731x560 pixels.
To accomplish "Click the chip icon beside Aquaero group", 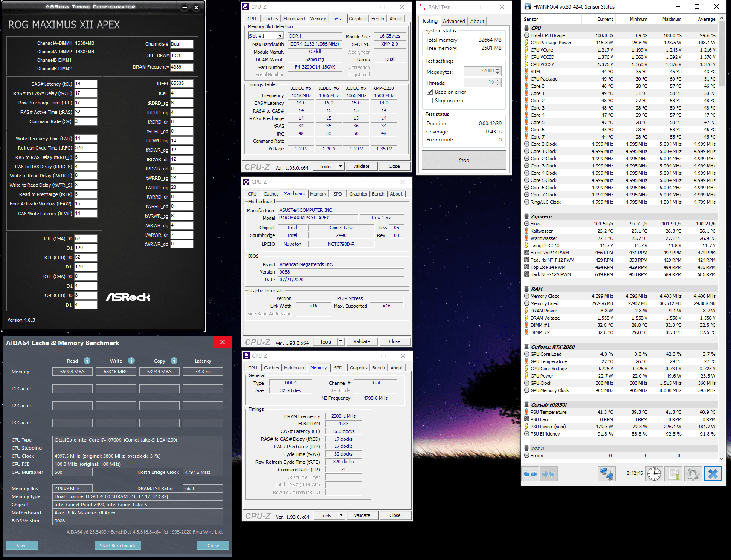I will click(x=527, y=216).
